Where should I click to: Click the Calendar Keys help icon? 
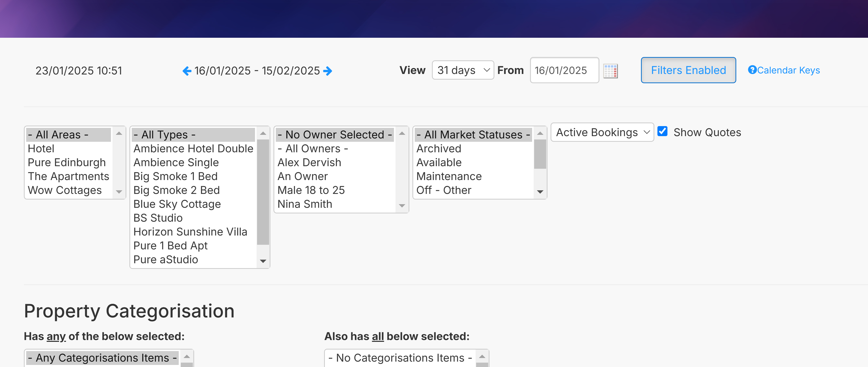pos(752,70)
